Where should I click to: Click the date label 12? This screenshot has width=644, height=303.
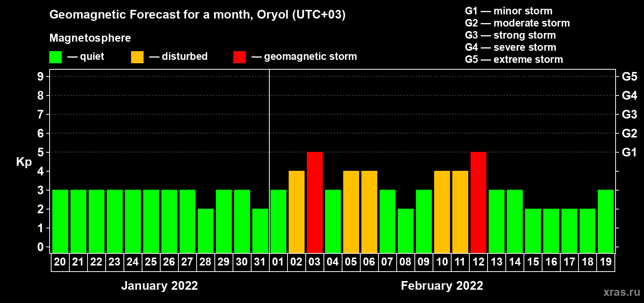pyautogui.click(x=478, y=262)
